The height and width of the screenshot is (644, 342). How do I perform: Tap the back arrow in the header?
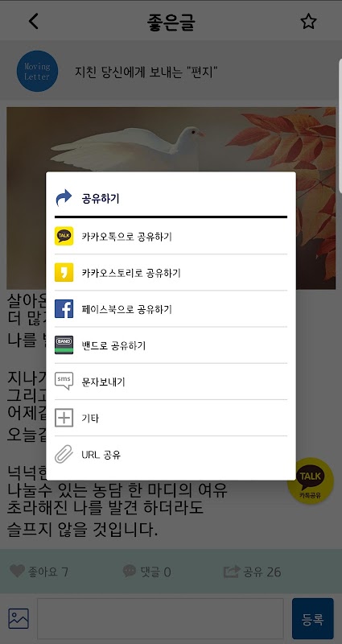(x=34, y=21)
